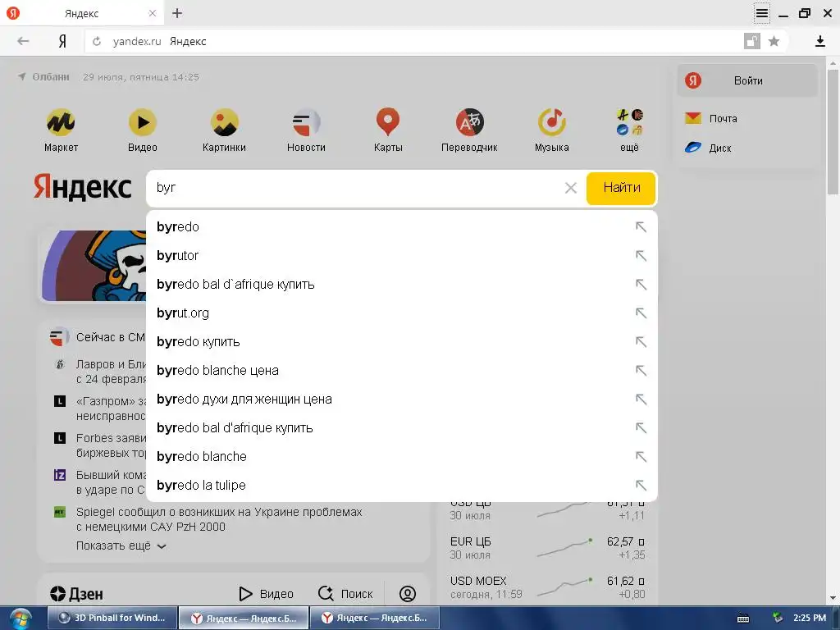The image size is (840, 630).
Task: Click the fill arrow beside byredo купить
Action: tap(641, 342)
